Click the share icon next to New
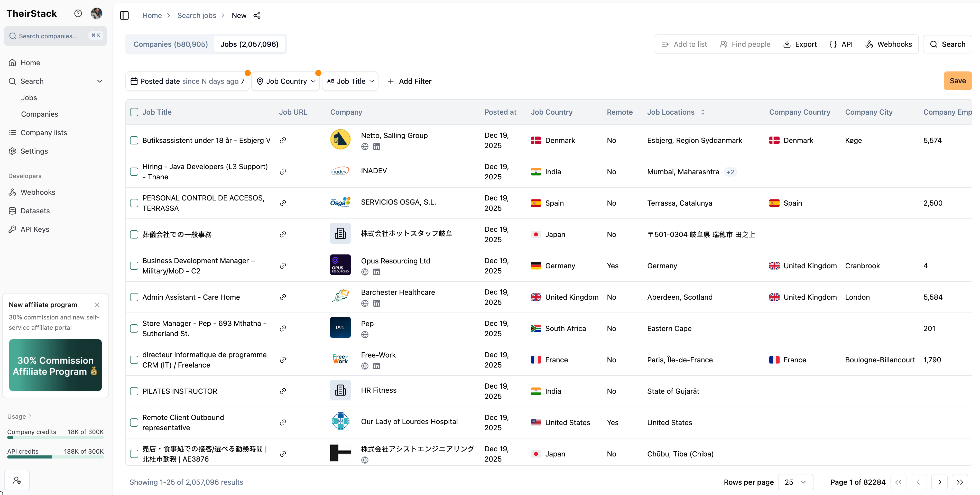 pos(257,16)
